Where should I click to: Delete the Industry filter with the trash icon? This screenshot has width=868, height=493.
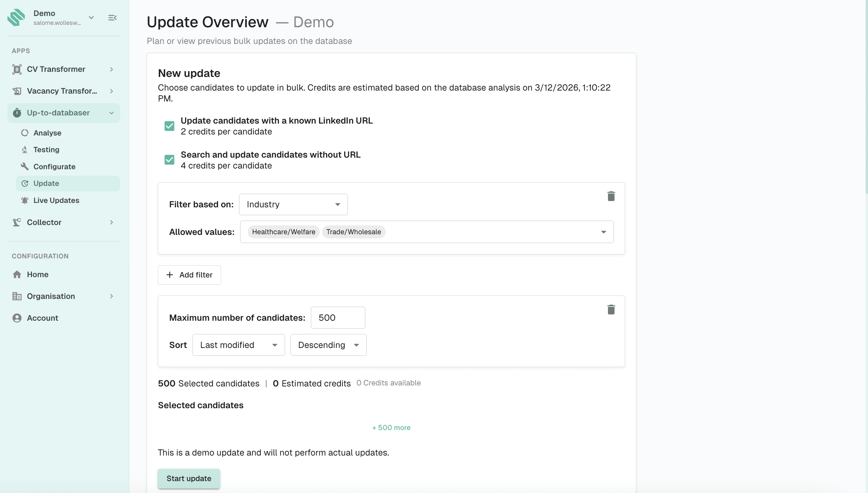point(611,196)
